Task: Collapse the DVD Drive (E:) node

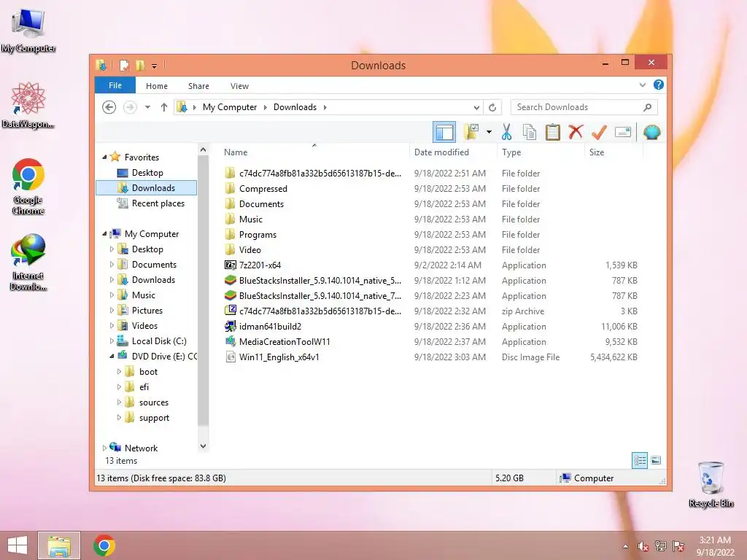Action: 112,356
